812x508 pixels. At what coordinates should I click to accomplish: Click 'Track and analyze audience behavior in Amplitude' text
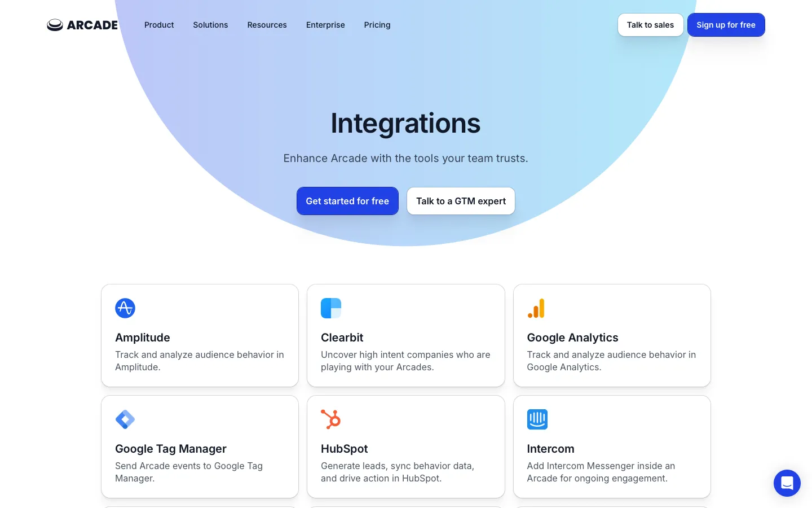pyautogui.click(x=200, y=361)
